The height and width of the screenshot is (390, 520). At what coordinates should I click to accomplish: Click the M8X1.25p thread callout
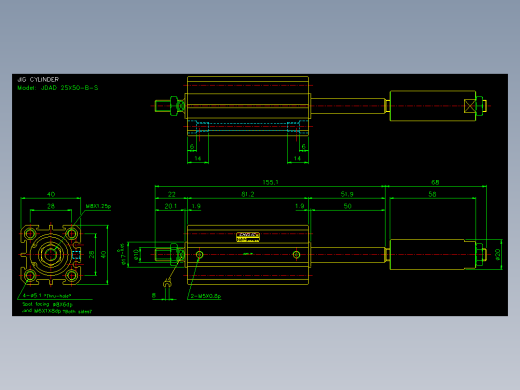tap(98, 206)
